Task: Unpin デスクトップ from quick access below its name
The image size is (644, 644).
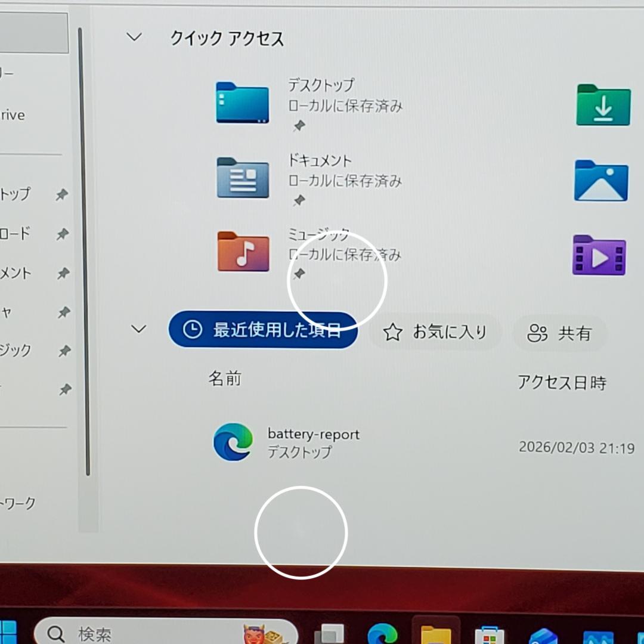Action: [299, 125]
